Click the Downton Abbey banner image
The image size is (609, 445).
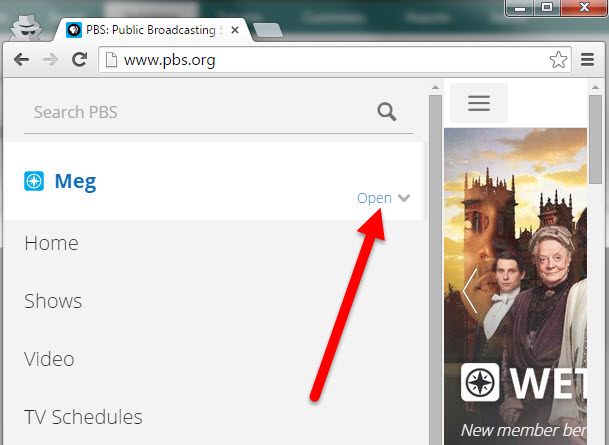(x=515, y=286)
